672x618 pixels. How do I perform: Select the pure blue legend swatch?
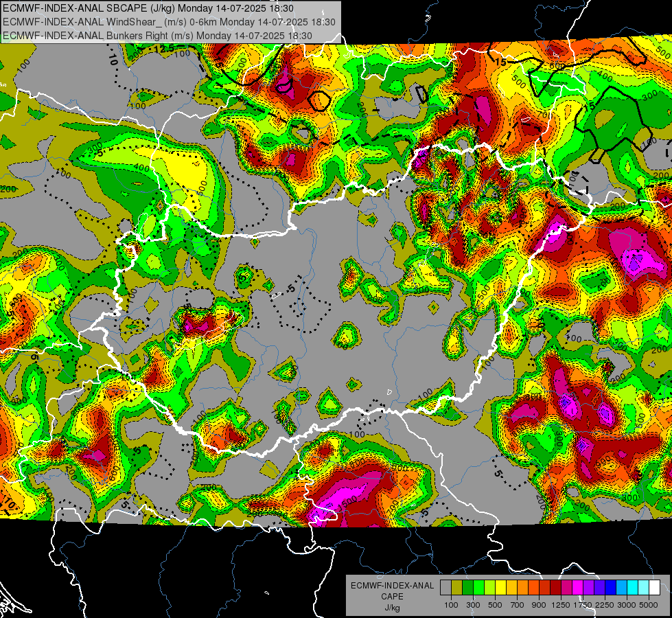[x=611, y=587]
